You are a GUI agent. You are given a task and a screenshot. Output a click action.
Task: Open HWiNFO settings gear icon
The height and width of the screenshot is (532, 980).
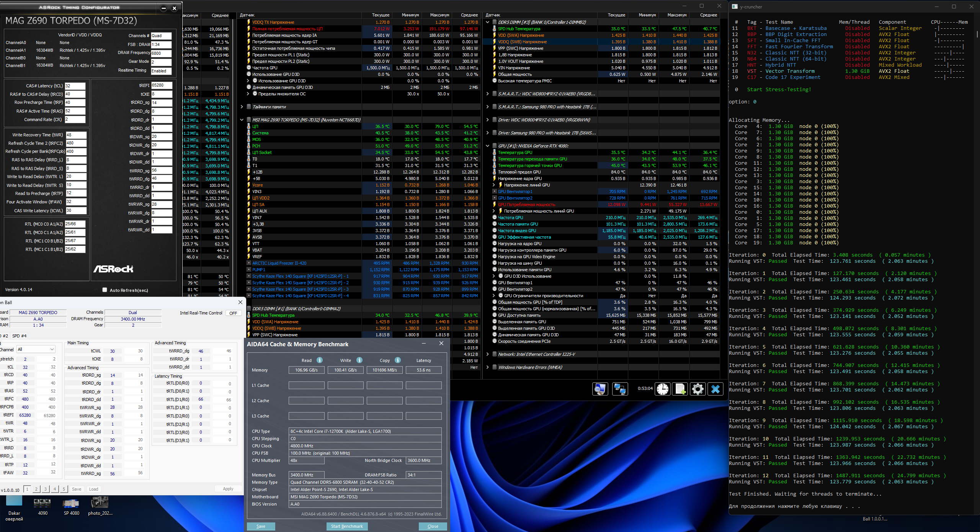pos(697,389)
